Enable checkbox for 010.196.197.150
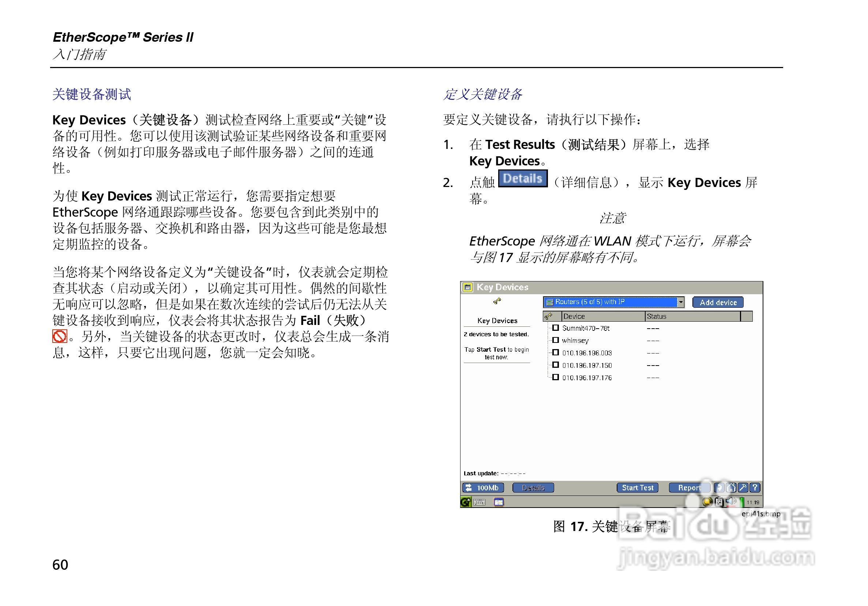This screenshot has width=868, height=606. 555,365
